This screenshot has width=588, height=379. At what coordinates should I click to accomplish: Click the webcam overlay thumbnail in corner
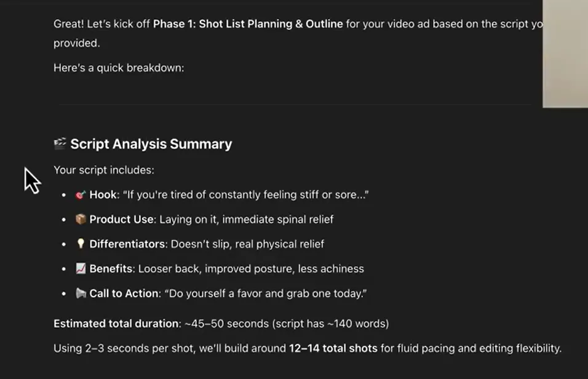pyautogui.click(x=565, y=54)
